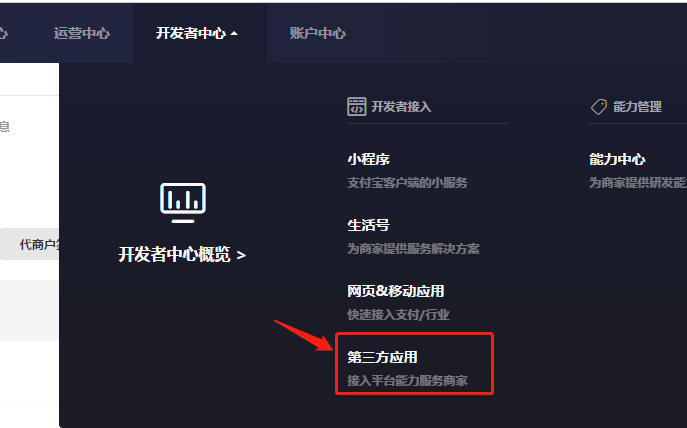Click the 支付宝客户端的小服务 description
The image size is (687, 428).
(407, 183)
